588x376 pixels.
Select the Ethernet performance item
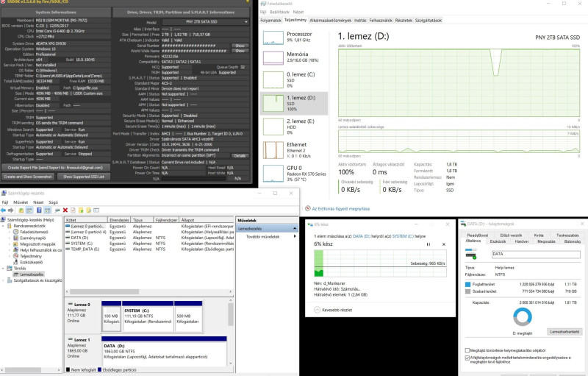tap(294, 150)
